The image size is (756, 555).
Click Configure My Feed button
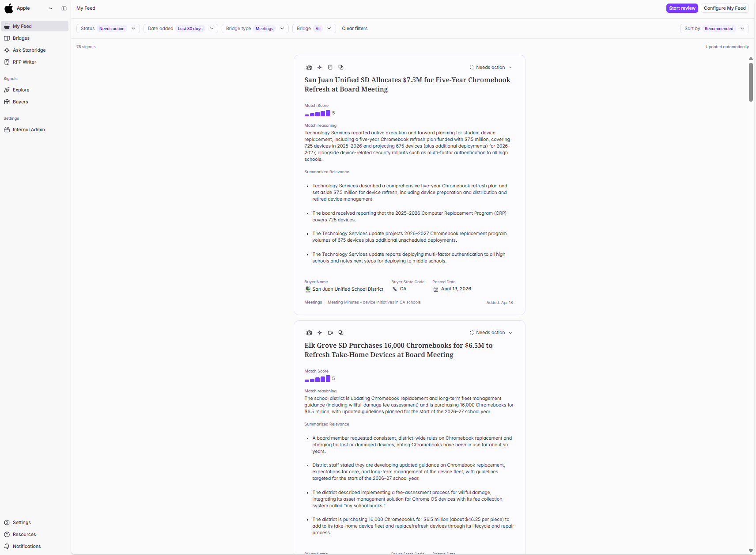[x=725, y=8]
